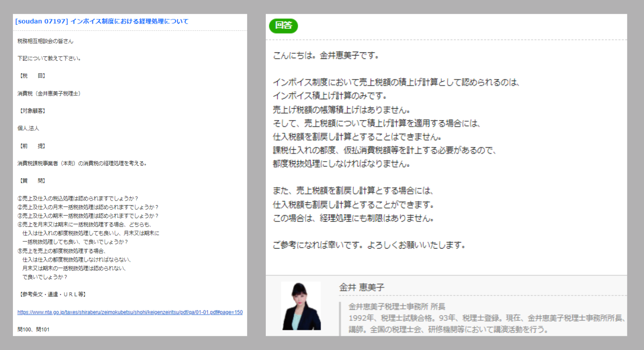Open the nta.go.jp PDF URL link
Image resolution: width=644 pixels, height=350 pixels.
click(130, 312)
